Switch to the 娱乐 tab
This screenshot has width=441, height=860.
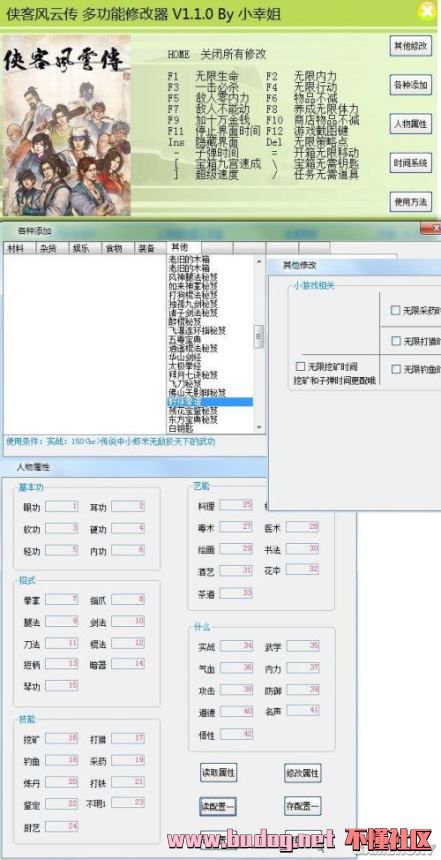(84, 248)
